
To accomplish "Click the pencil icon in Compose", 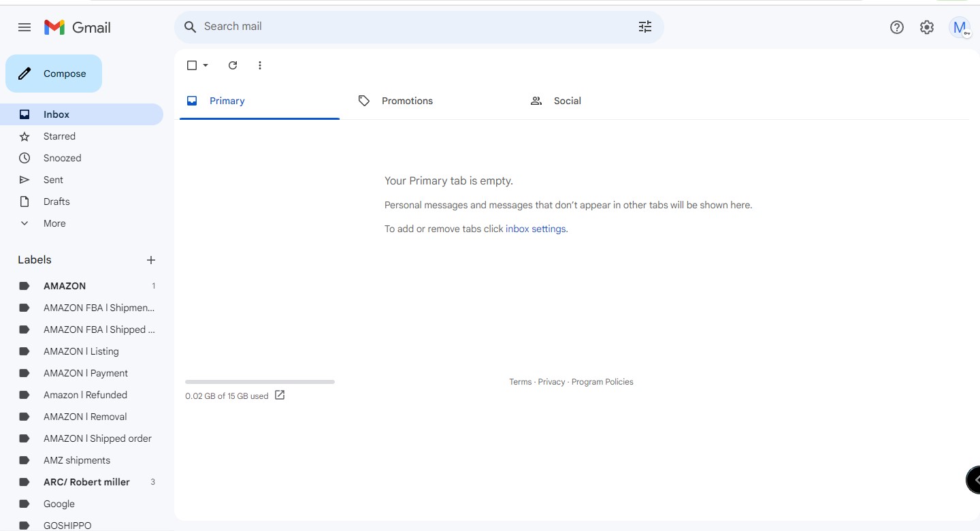I will (24, 74).
